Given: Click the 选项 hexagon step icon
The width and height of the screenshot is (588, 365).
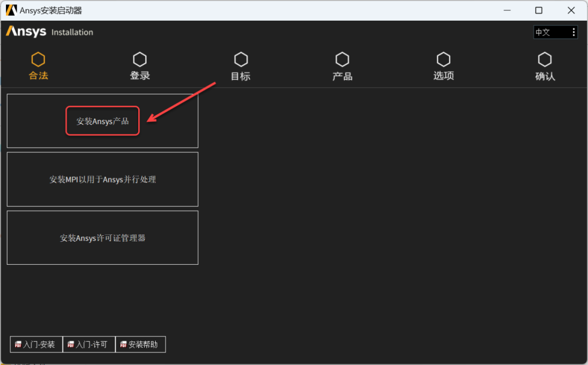Looking at the screenshot, I should [443, 59].
